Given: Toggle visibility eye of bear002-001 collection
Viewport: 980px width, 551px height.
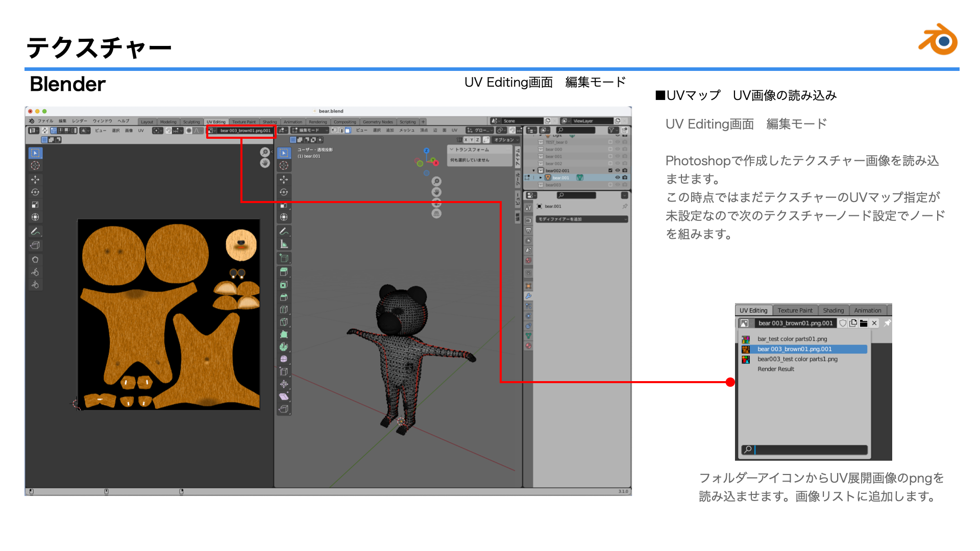Looking at the screenshot, I should 617,170.
